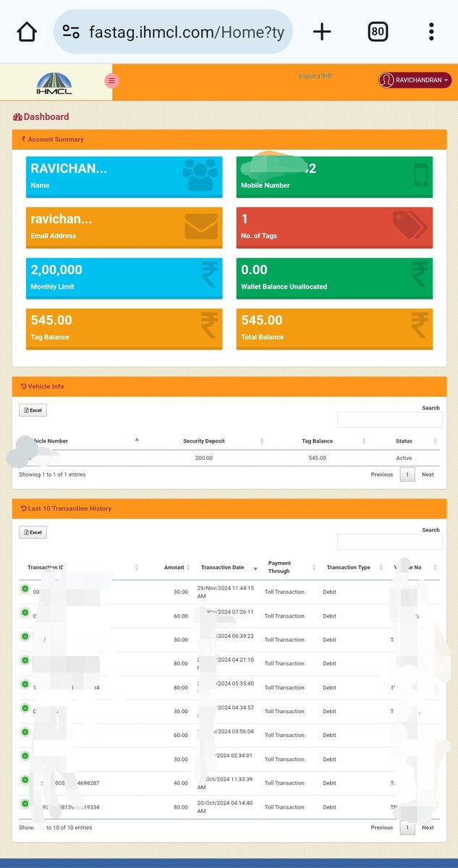Open a new tab with plus icon

point(322,32)
